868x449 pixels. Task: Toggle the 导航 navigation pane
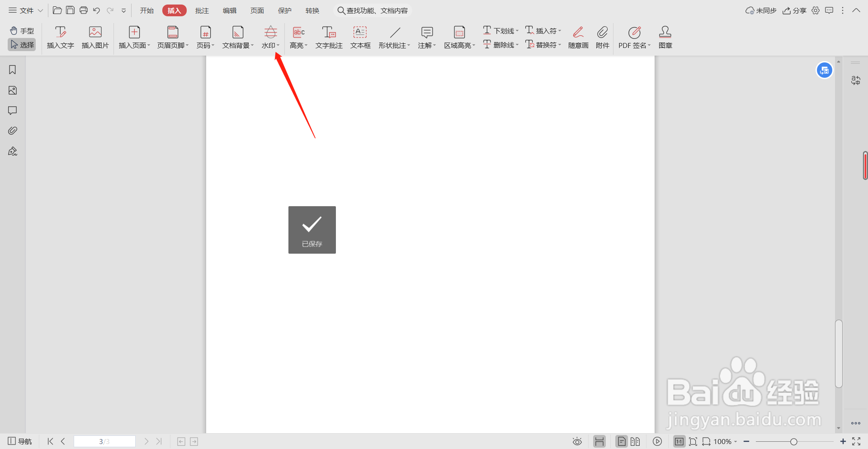(x=20, y=441)
